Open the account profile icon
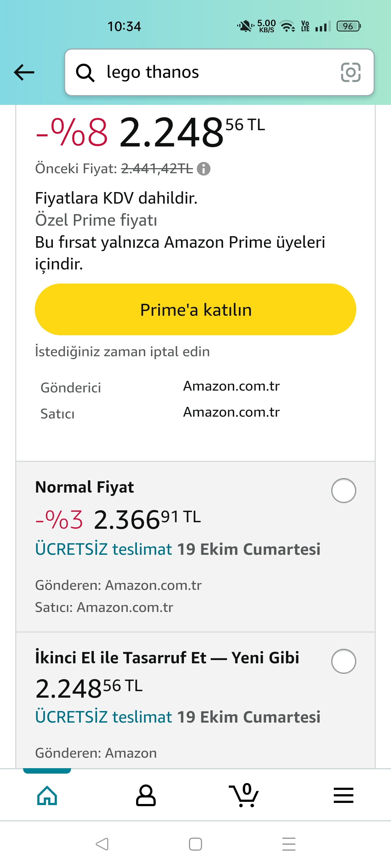This screenshot has width=391, height=868. pyautogui.click(x=146, y=796)
